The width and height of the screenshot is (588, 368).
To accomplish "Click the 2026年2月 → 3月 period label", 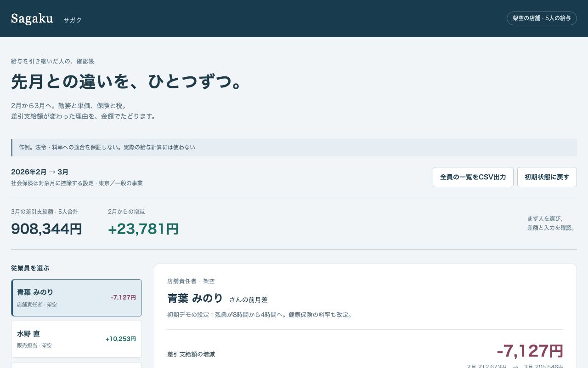I will 40,172.
